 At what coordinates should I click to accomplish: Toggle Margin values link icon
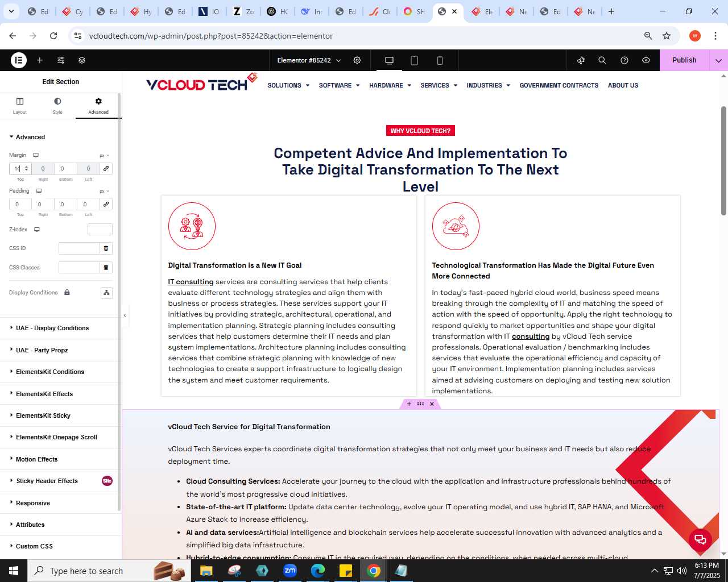[106, 169]
